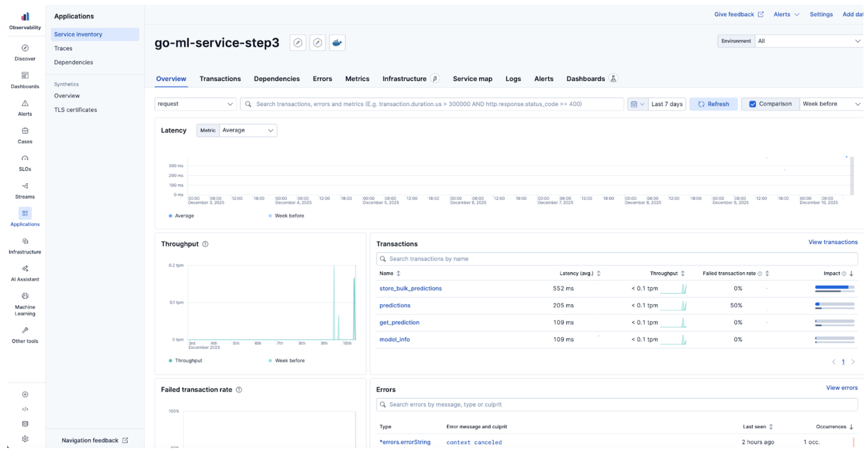Click the beta badge on Infrastructure tab

pos(435,79)
